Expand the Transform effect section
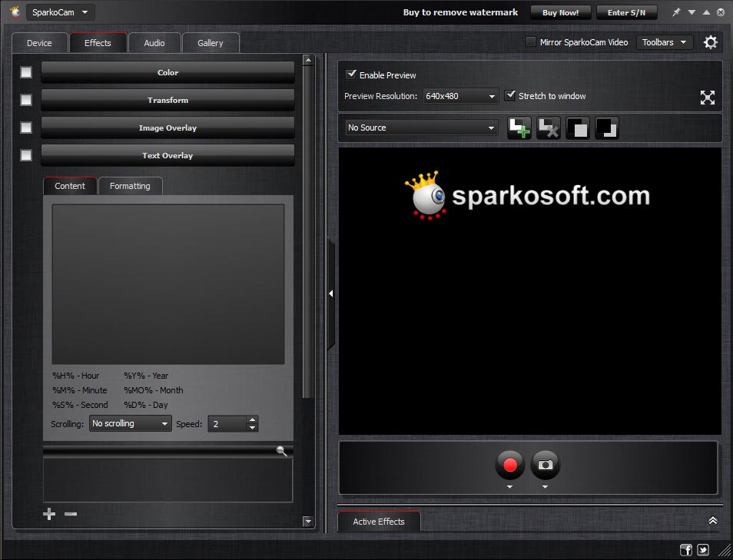 click(167, 100)
